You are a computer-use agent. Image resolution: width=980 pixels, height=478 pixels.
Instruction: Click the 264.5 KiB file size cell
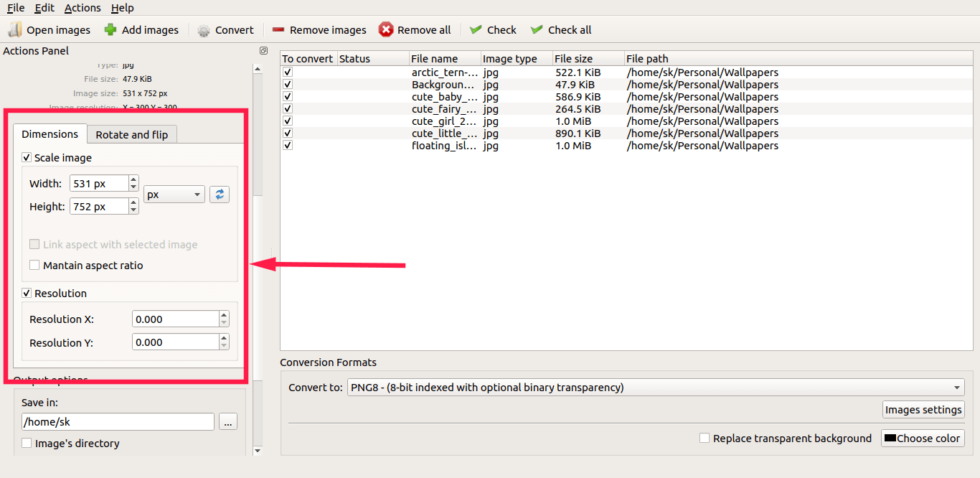pyautogui.click(x=578, y=109)
